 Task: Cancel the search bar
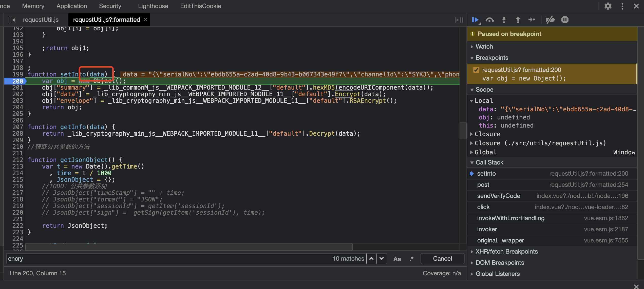click(x=442, y=259)
